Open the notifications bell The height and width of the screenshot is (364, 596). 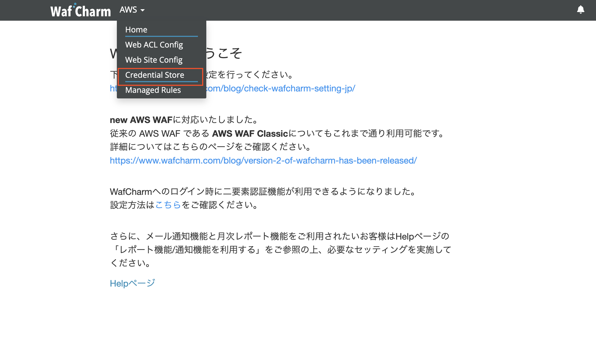tap(581, 10)
